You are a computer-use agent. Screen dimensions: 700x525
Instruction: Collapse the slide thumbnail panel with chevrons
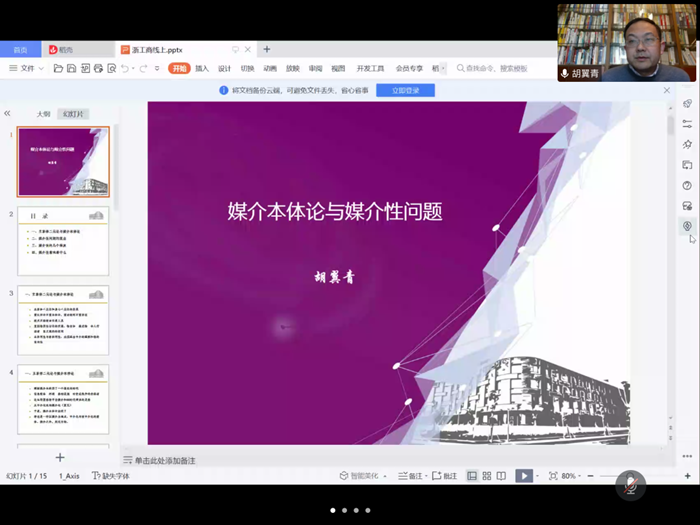coord(8,114)
